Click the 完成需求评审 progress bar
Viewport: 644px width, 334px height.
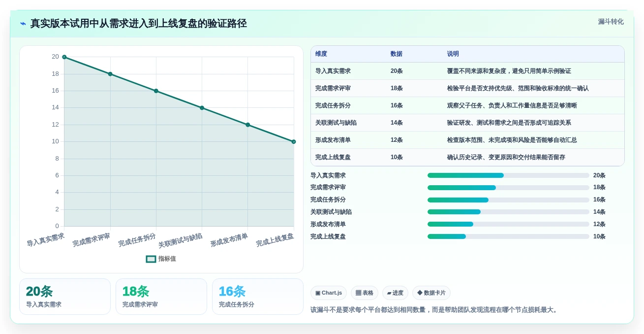pyautogui.click(x=508, y=188)
